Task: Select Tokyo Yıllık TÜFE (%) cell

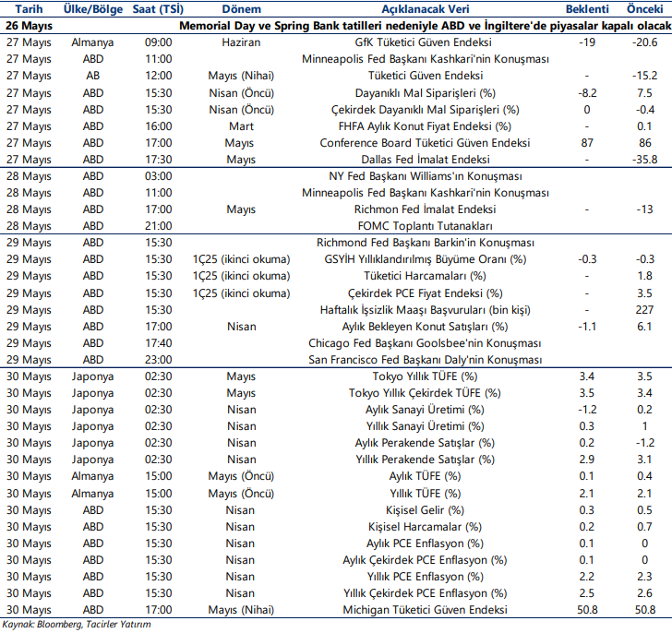Action: 425,376
